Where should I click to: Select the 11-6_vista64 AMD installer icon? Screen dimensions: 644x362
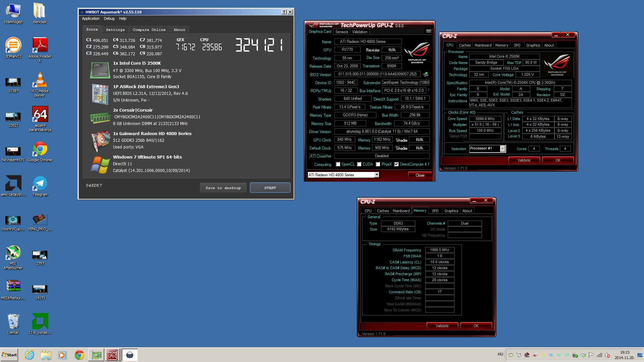pos(40,324)
